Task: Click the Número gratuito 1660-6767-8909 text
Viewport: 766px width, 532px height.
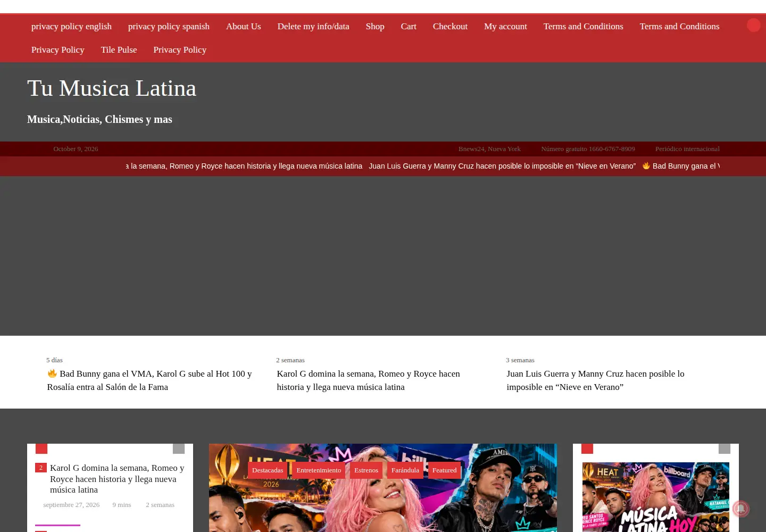Action: point(588,149)
